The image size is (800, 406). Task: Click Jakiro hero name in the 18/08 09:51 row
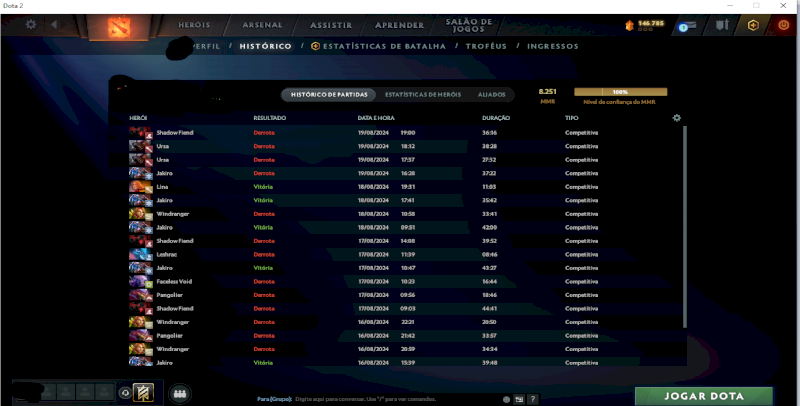[x=164, y=227]
